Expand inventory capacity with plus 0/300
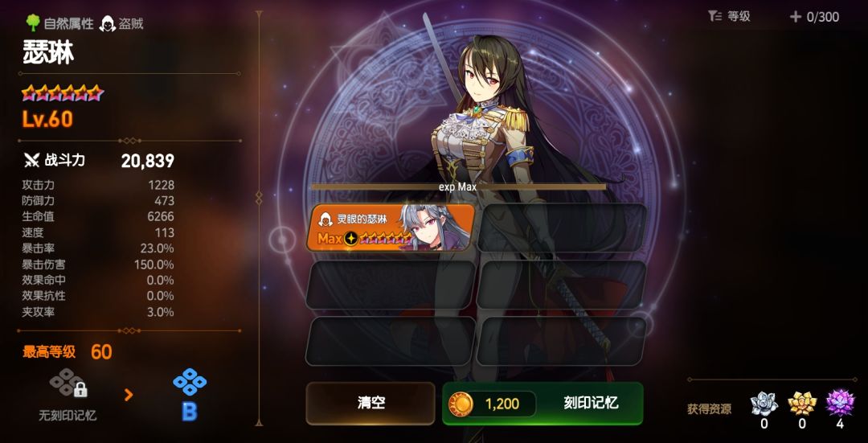 point(814,17)
